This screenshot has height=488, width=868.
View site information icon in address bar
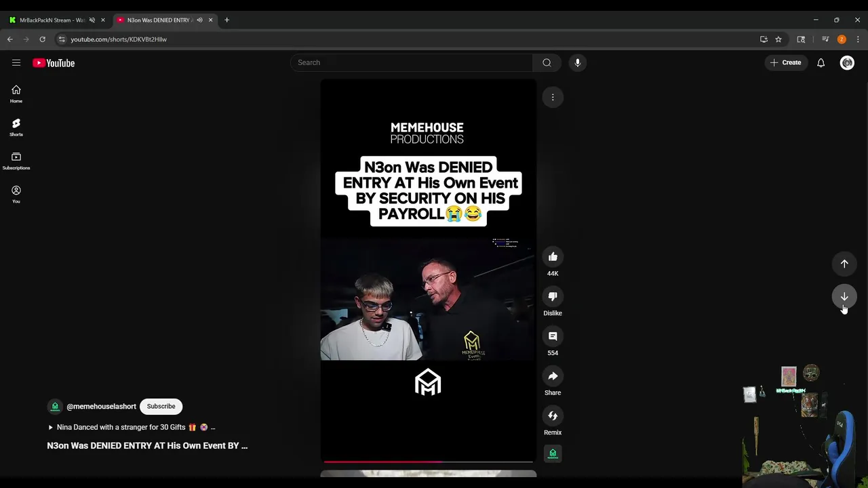point(62,39)
